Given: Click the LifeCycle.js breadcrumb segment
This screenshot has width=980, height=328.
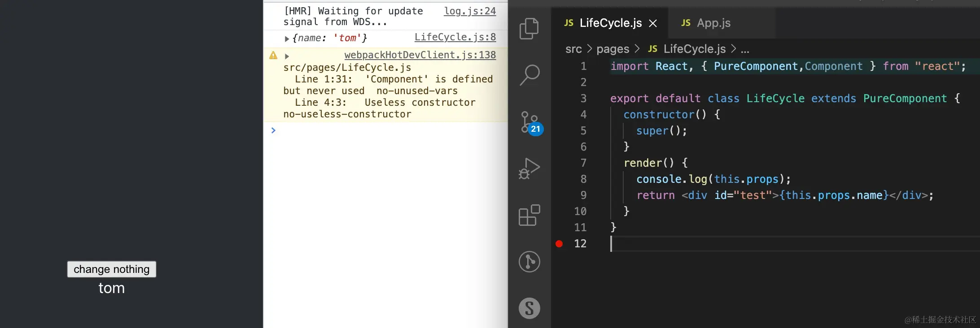Looking at the screenshot, I should click(694, 49).
